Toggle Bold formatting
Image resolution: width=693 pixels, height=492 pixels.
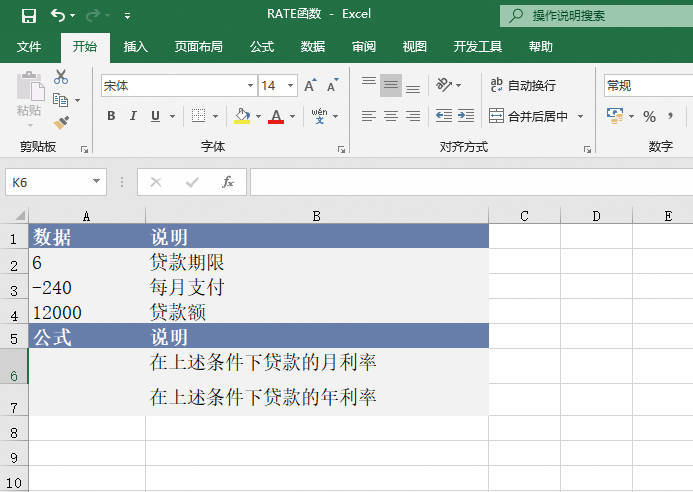[x=111, y=116]
